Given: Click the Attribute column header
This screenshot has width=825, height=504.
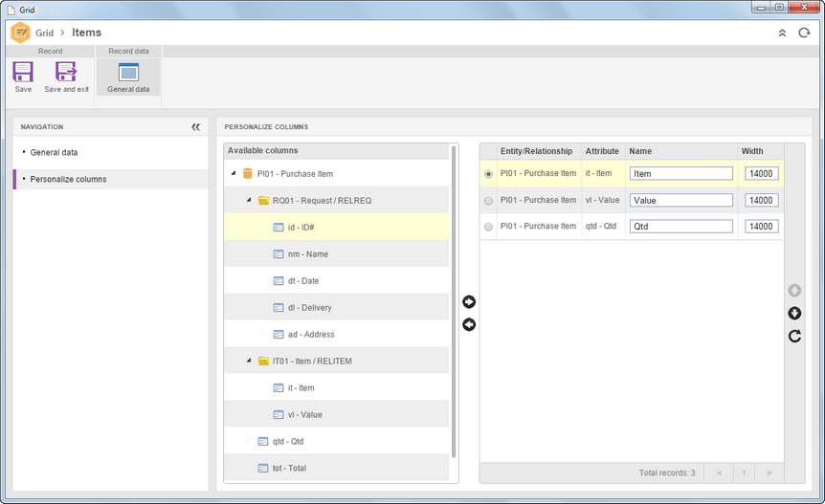Looking at the screenshot, I should [x=604, y=151].
